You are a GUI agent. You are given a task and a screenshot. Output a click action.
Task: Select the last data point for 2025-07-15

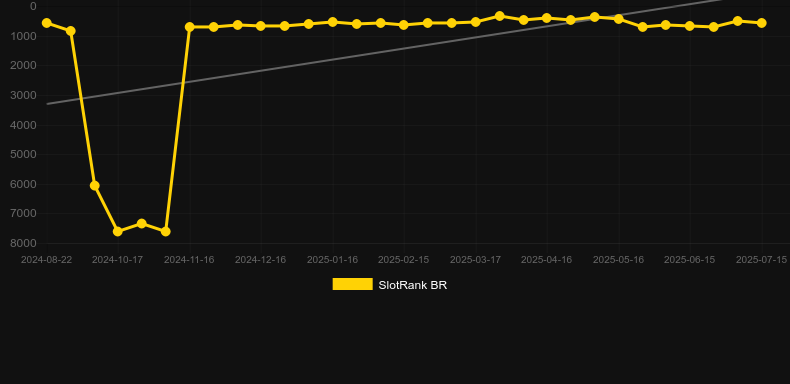click(x=761, y=23)
